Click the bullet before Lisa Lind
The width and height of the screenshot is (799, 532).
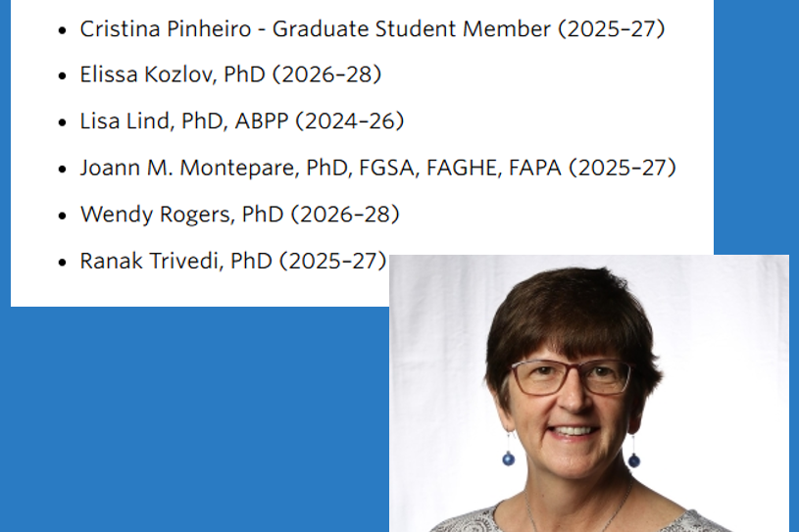coord(62,122)
